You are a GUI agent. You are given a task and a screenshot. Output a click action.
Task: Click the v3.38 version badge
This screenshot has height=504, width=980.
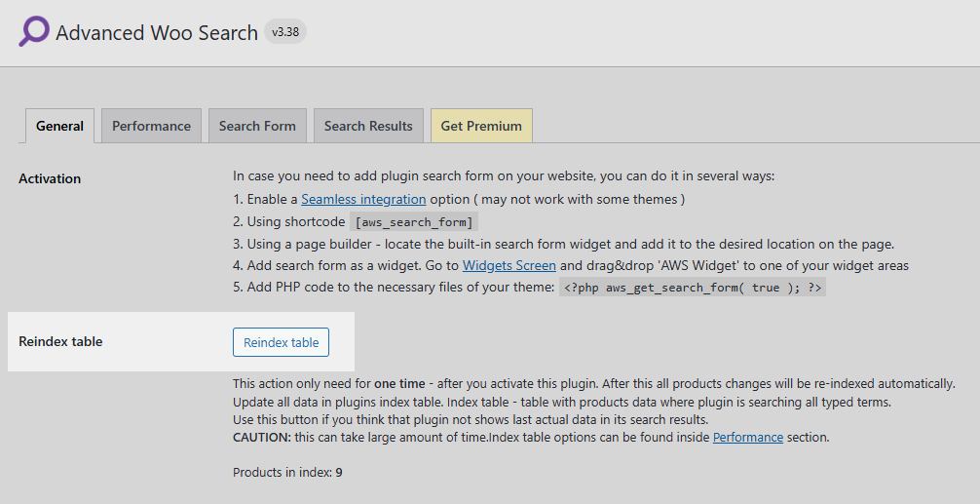click(285, 32)
